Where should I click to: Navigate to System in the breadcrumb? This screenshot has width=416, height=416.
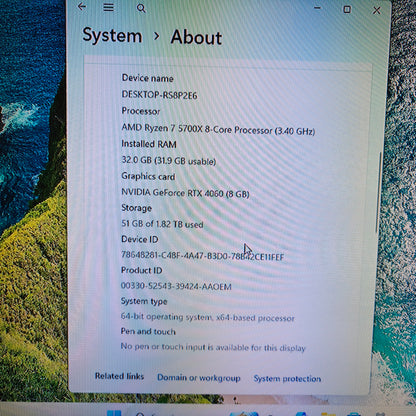[112, 35]
